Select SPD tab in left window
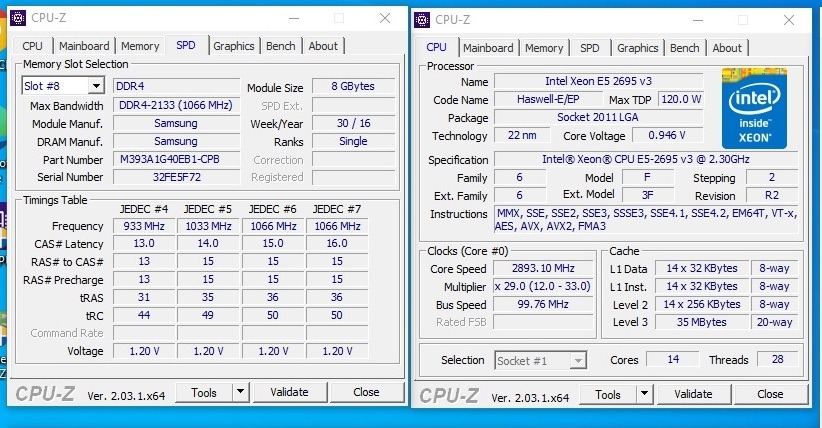Screen dimensions: 822x428 186,45
